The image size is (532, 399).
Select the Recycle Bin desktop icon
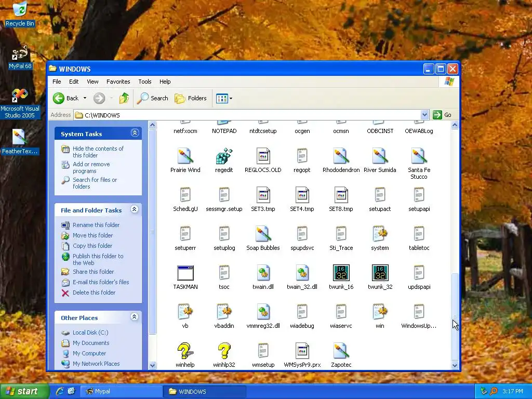tap(20, 14)
